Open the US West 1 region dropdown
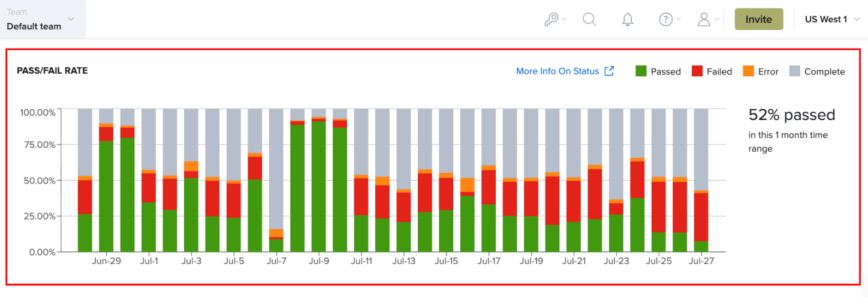 [830, 19]
